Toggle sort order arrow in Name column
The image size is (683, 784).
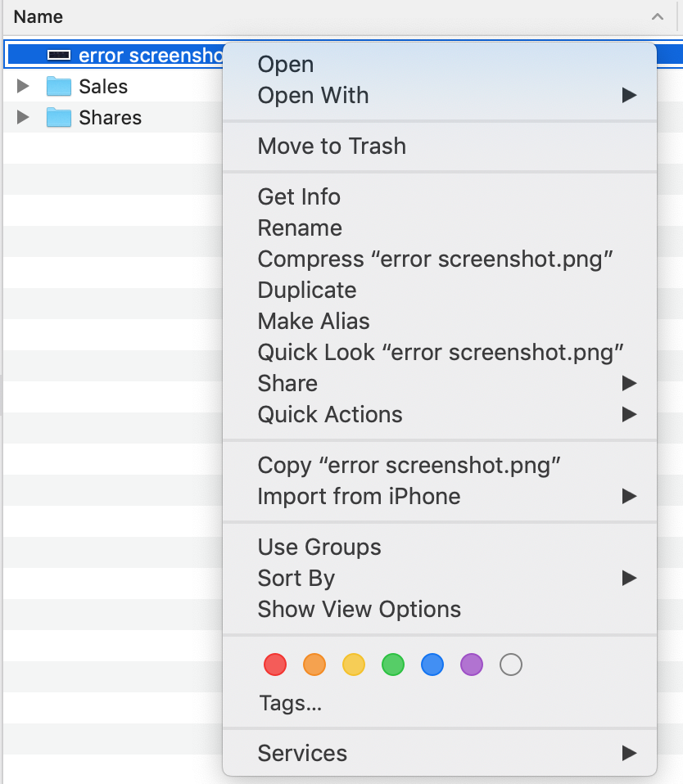(658, 17)
